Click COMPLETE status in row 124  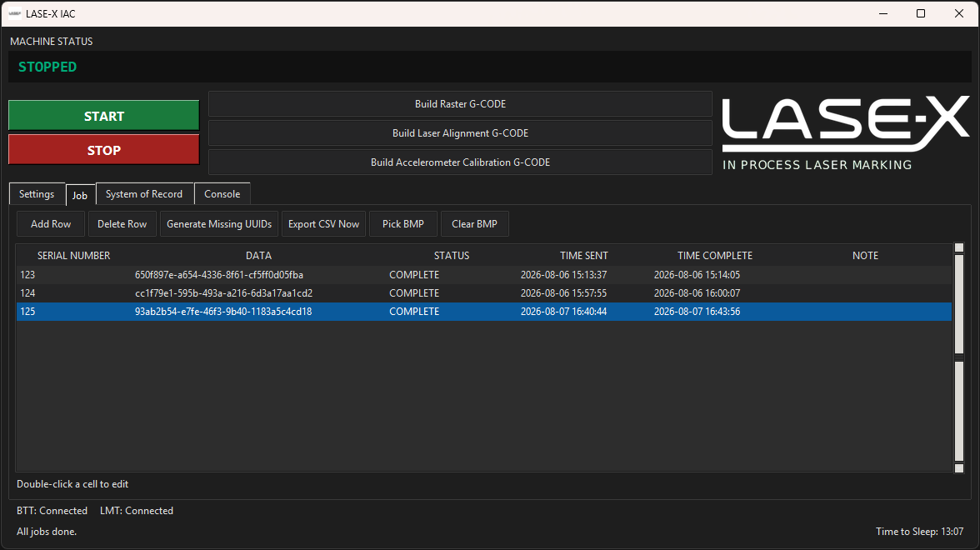414,293
